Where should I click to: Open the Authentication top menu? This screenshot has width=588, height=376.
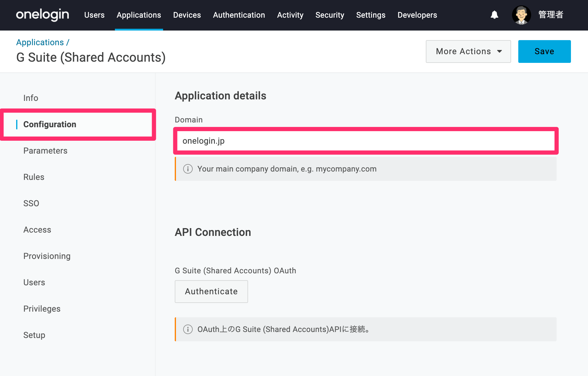pyautogui.click(x=239, y=15)
